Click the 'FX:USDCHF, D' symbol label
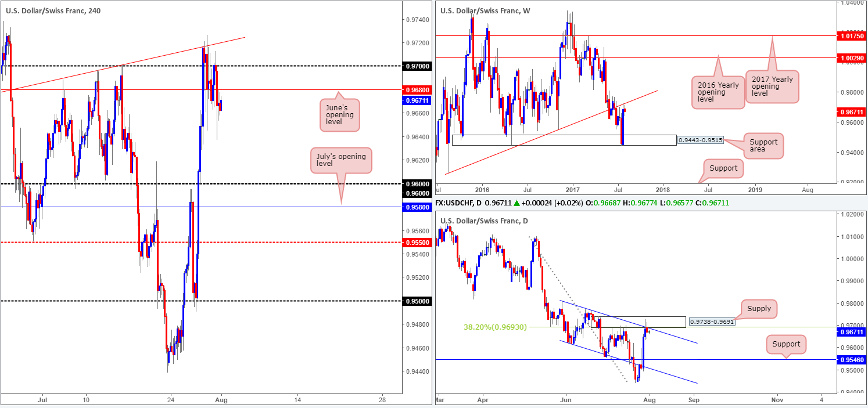This screenshot has height=408, width=868. click(460, 203)
